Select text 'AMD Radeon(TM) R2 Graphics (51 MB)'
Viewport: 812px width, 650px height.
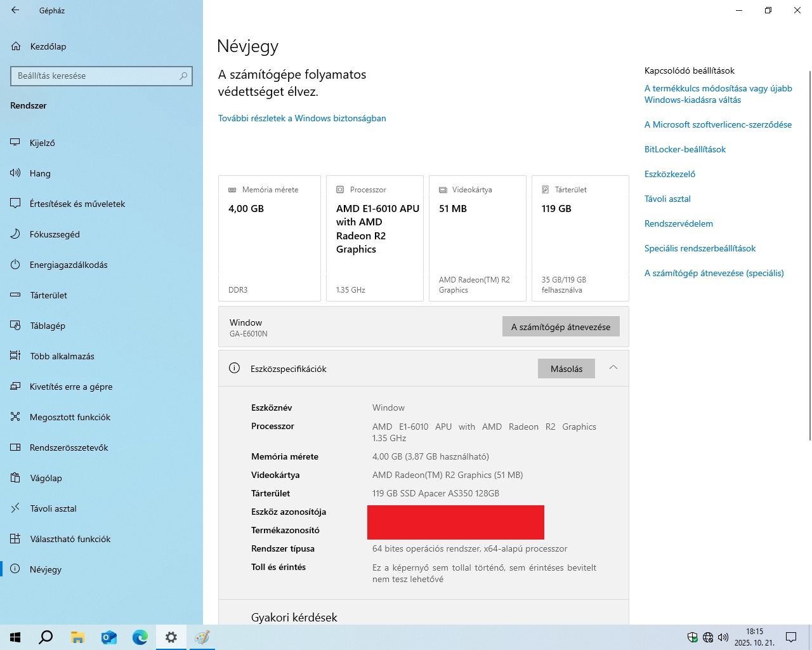coord(448,475)
